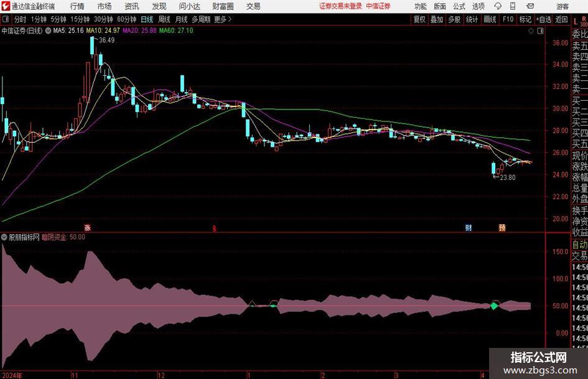Expand the 中信证券(日线) indicator dropdown
Image resolution: width=588 pixels, height=379 pixels.
[48, 30]
